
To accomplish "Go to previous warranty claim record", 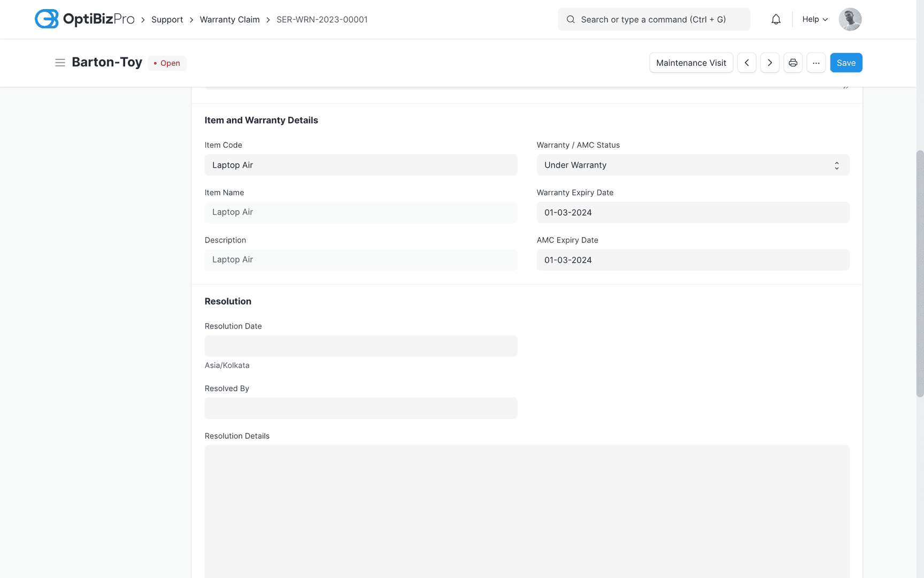I will [746, 63].
